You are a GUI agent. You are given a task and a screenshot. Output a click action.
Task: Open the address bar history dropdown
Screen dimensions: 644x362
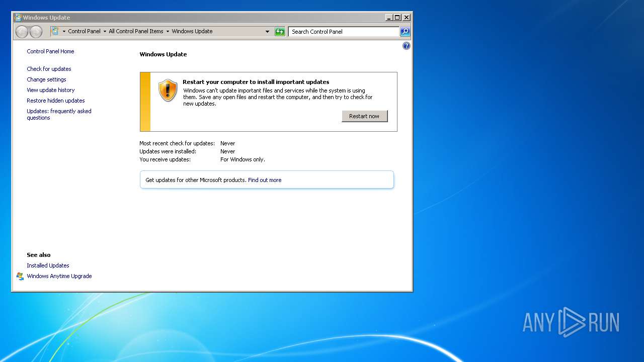[268, 32]
